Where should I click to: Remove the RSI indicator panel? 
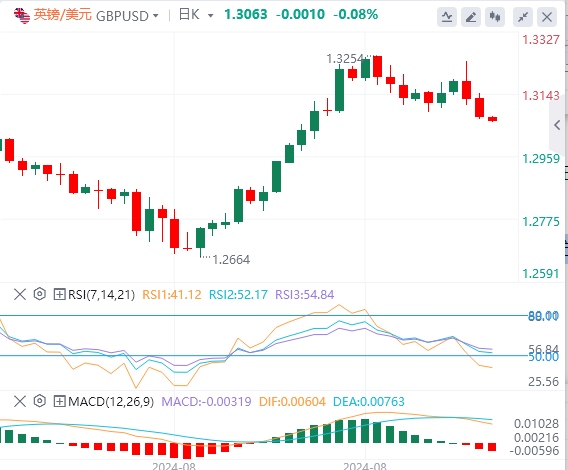coord(20,294)
